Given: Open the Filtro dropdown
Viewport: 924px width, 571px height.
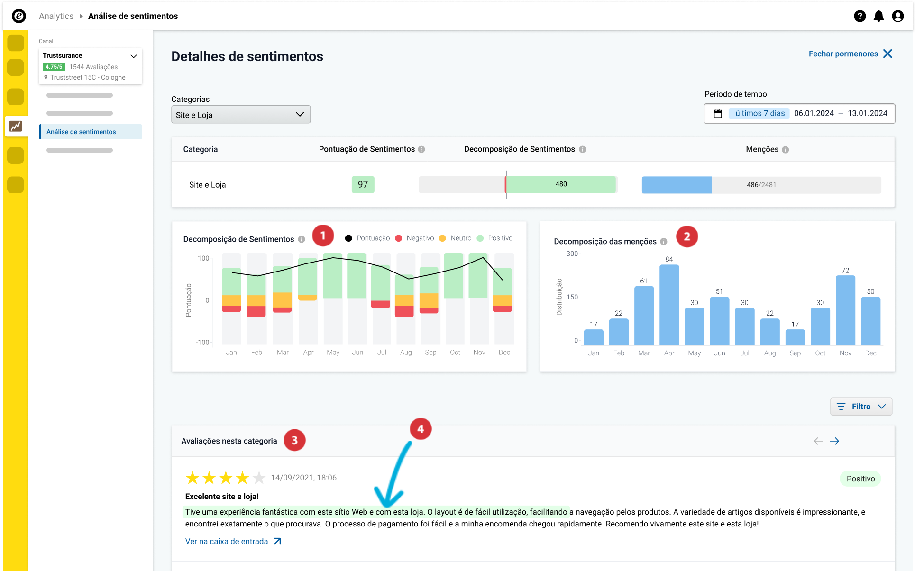Looking at the screenshot, I should click(x=861, y=407).
